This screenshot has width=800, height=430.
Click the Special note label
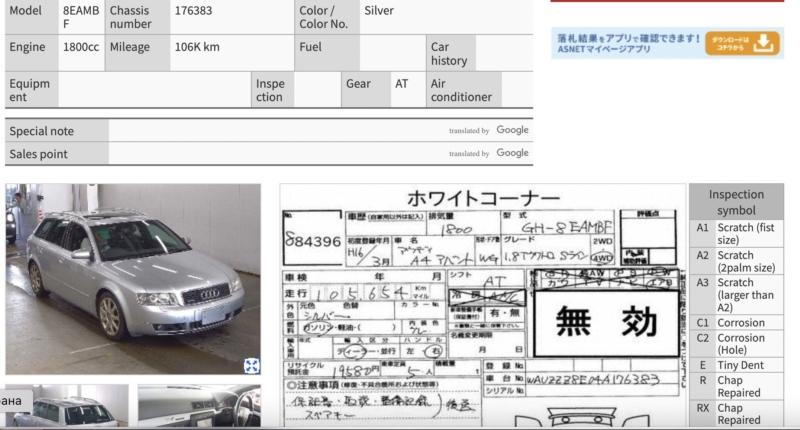56,131
